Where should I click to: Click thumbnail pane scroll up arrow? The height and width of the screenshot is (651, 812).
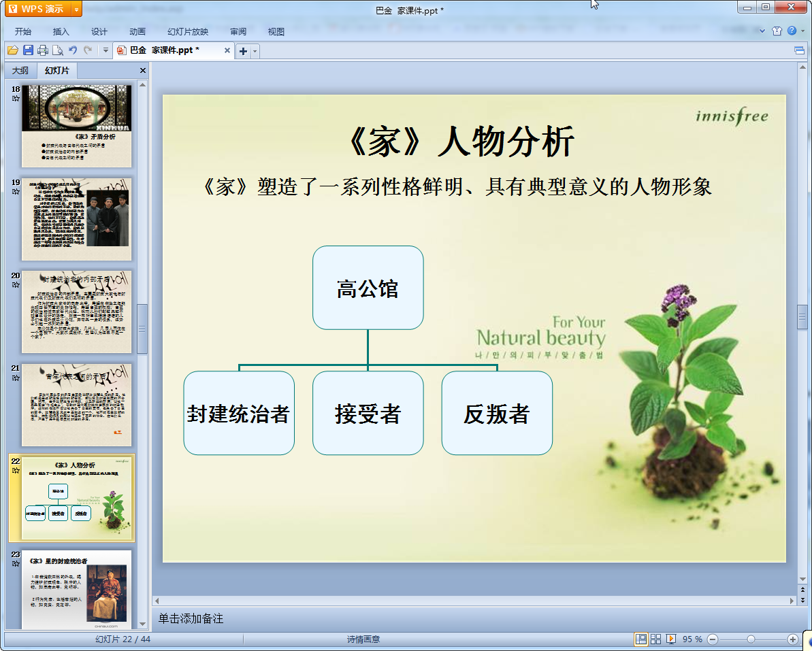click(142, 84)
